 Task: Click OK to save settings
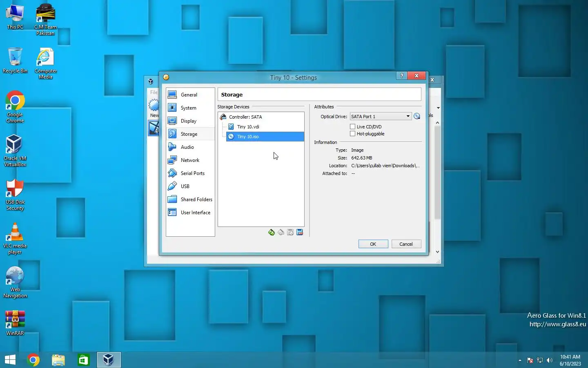click(373, 244)
